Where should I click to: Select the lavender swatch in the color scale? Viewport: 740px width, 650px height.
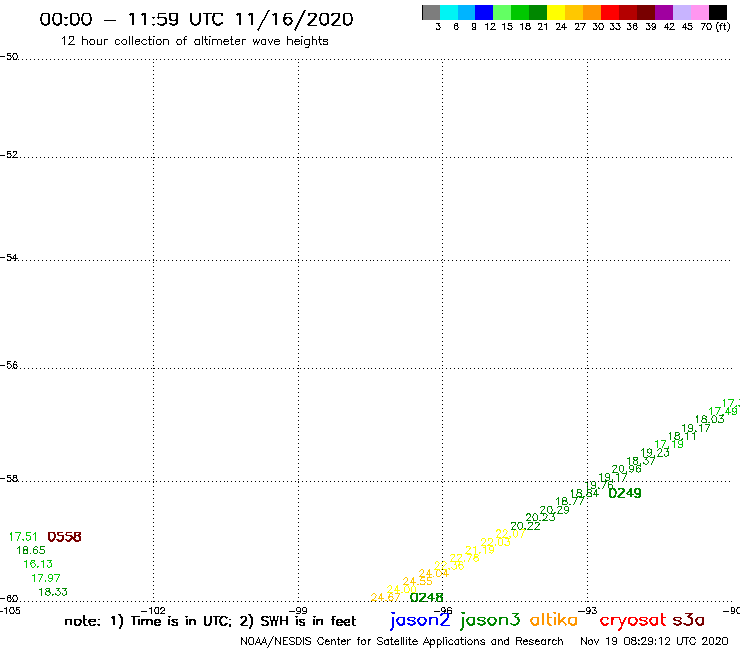point(681,12)
